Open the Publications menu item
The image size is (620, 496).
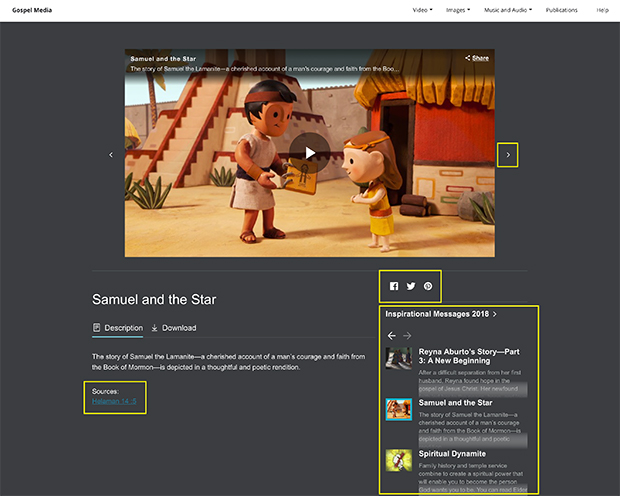click(561, 10)
